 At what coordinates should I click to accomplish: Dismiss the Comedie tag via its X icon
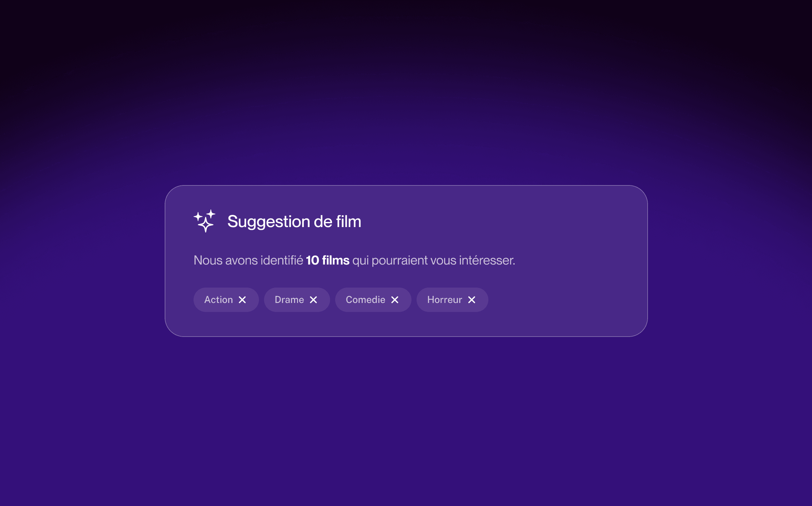click(395, 300)
